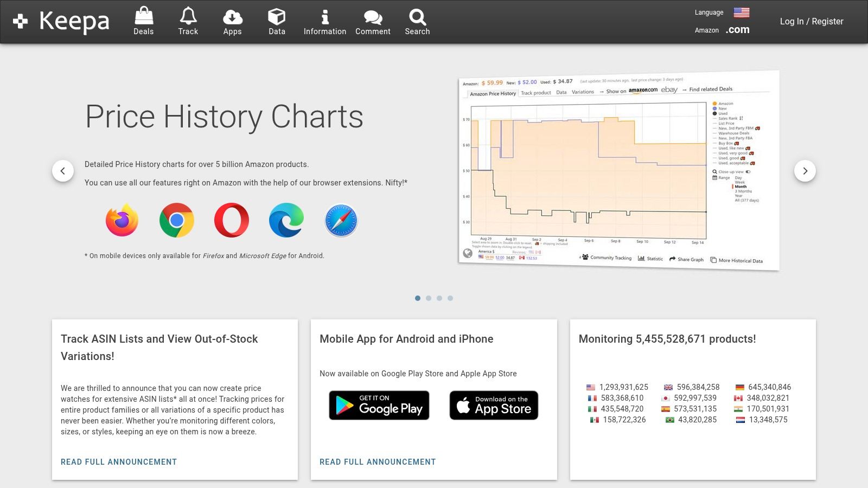
Task: Select the third carousel dot
Action: coord(439,298)
